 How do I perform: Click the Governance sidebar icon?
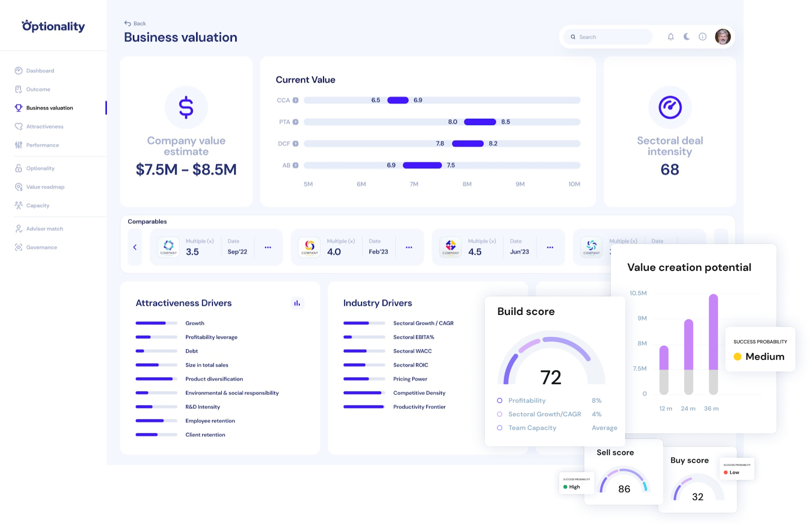point(19,247)
